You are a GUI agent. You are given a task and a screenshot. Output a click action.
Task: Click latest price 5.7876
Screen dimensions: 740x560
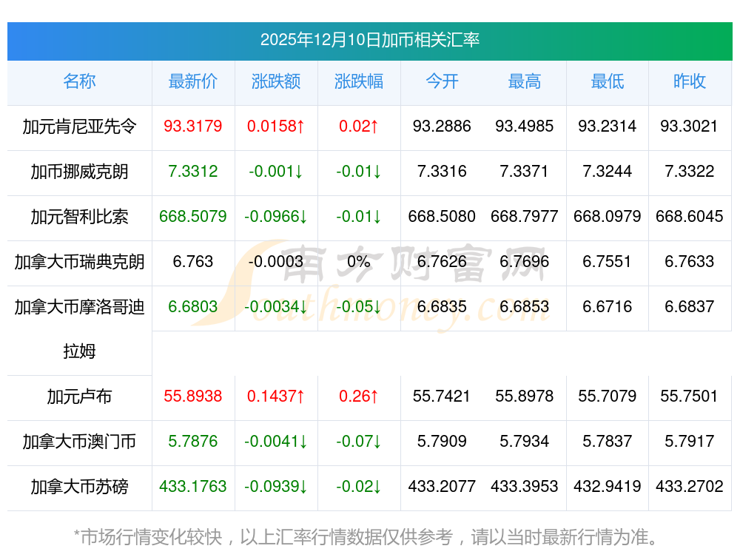point(193,442)
